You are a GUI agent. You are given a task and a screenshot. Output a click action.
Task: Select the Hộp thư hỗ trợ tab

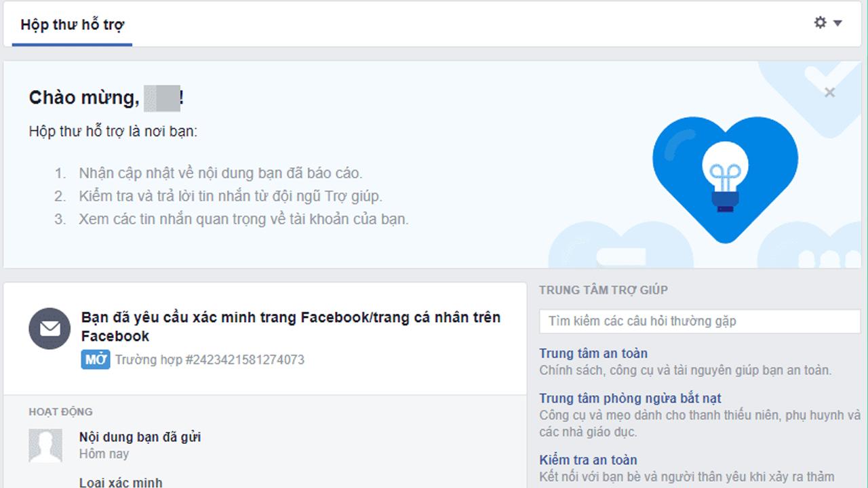tap(73, 25)
